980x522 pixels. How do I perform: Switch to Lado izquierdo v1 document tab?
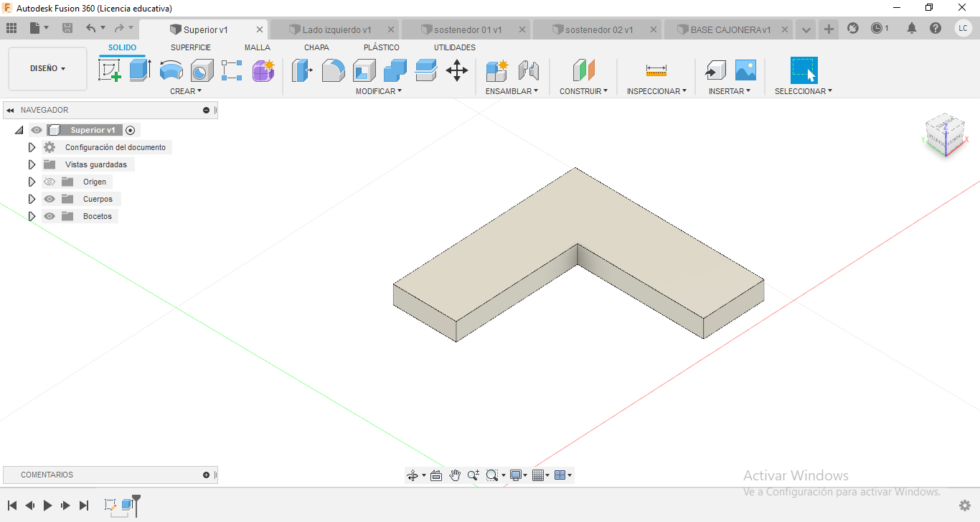pos(336,29)
